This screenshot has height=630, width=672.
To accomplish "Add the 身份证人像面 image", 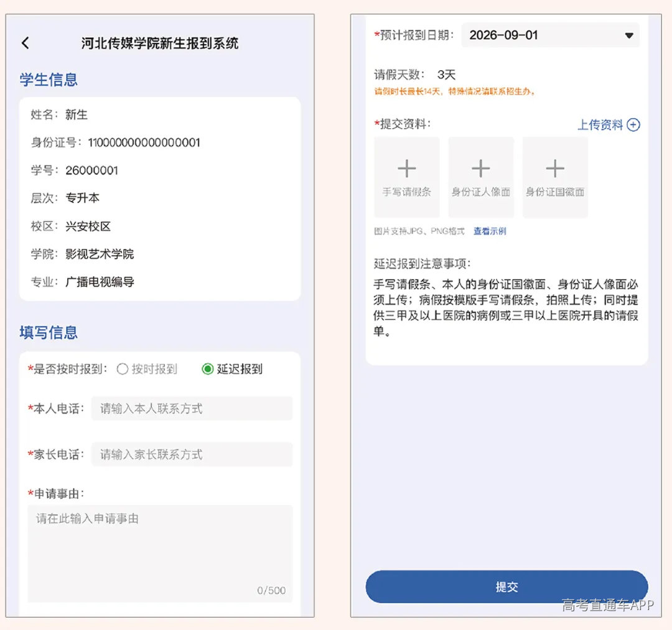I will (481, 177).
